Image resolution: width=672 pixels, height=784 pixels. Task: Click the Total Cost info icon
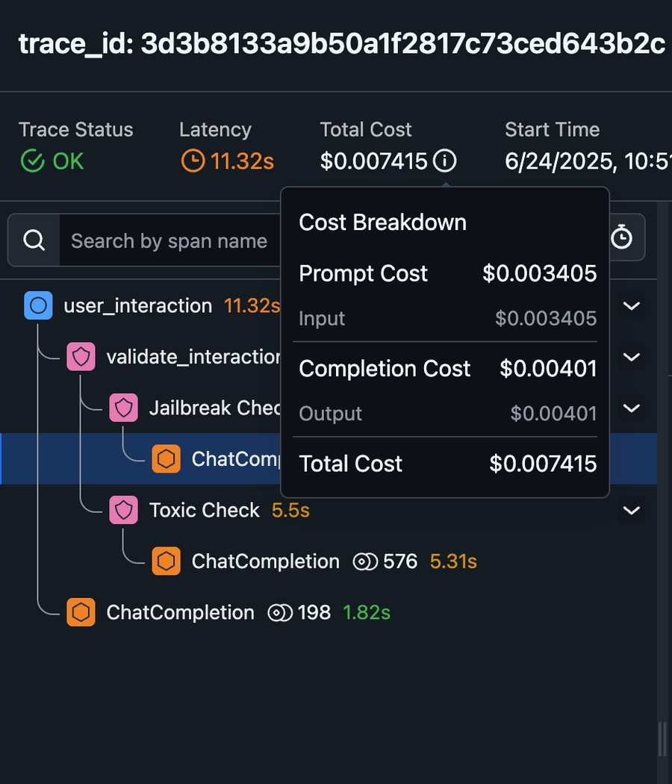[x=444, y=161]
